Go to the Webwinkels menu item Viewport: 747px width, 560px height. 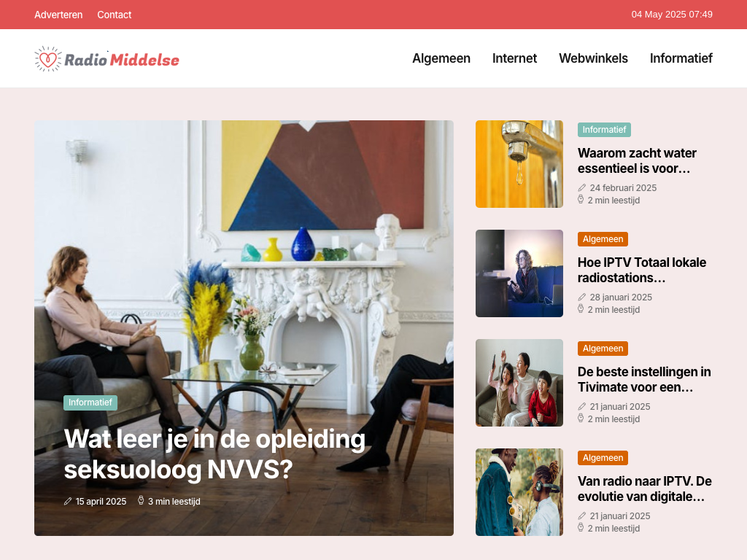coord(593,58)
